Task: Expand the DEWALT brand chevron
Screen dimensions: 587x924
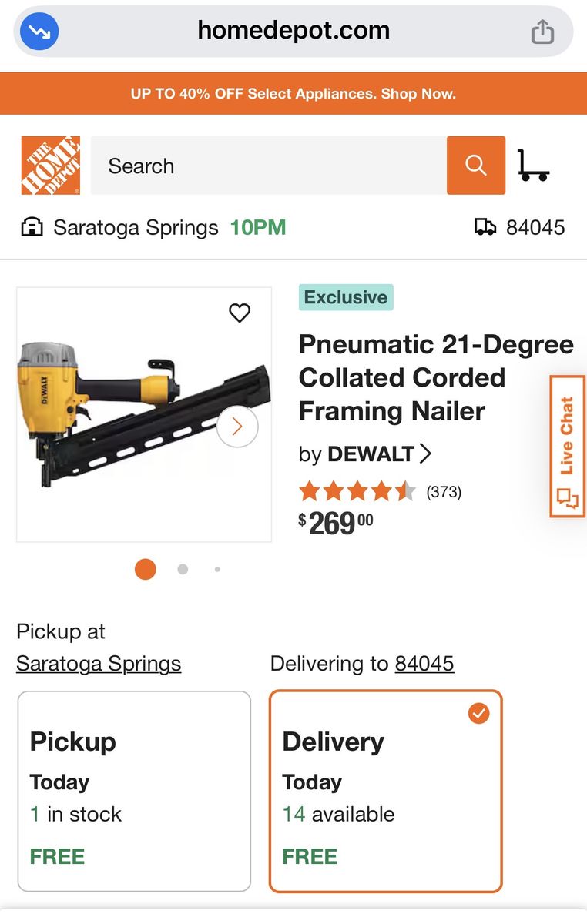Action: [425, 454]
